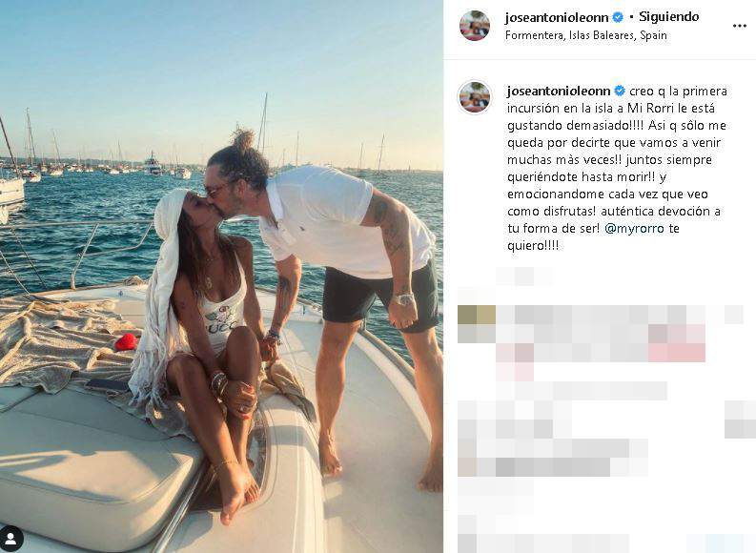Click the blurred commenter avatar below caption
Image resolution: width=756 pixels, height=553 pixels.
pyautogui.click(x=477, y=323)
